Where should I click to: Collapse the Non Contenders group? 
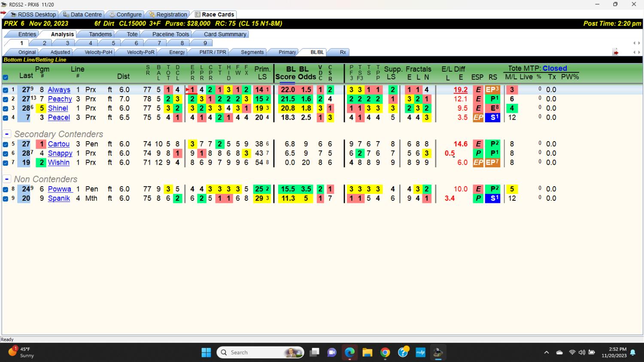pos(7,179)
